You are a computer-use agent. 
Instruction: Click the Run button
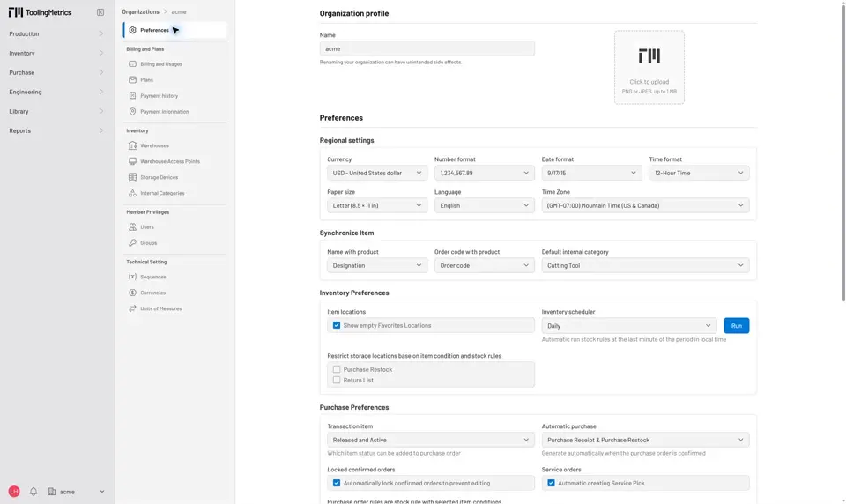(x=737, y=325)
